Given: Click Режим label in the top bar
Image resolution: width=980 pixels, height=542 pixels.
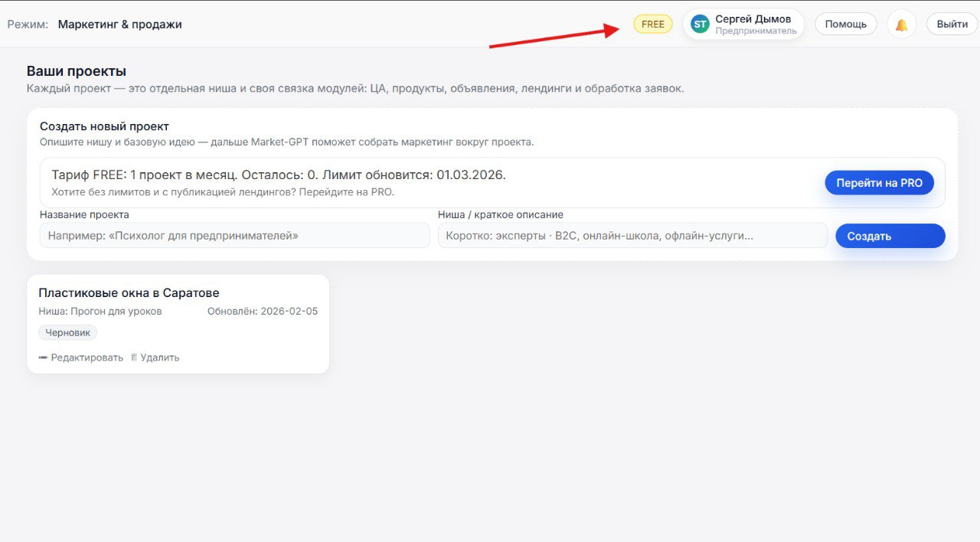Looking at the screenshot, I should click(x=28, y=24).
